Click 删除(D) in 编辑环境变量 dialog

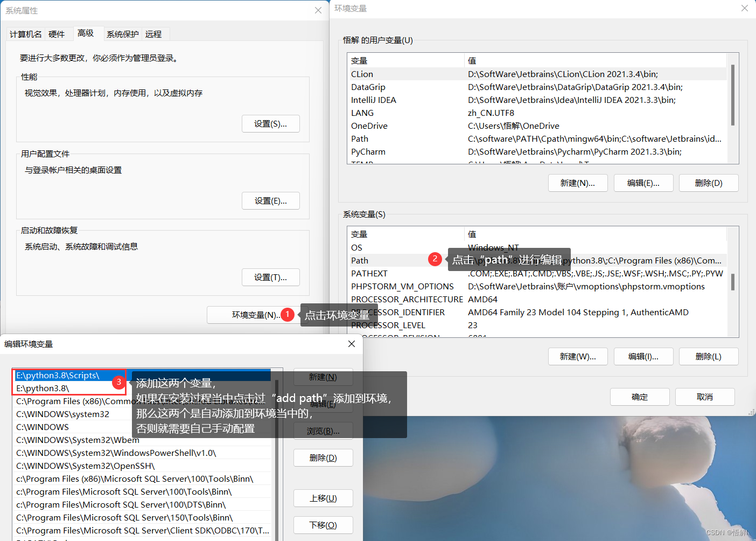point(323,458)
